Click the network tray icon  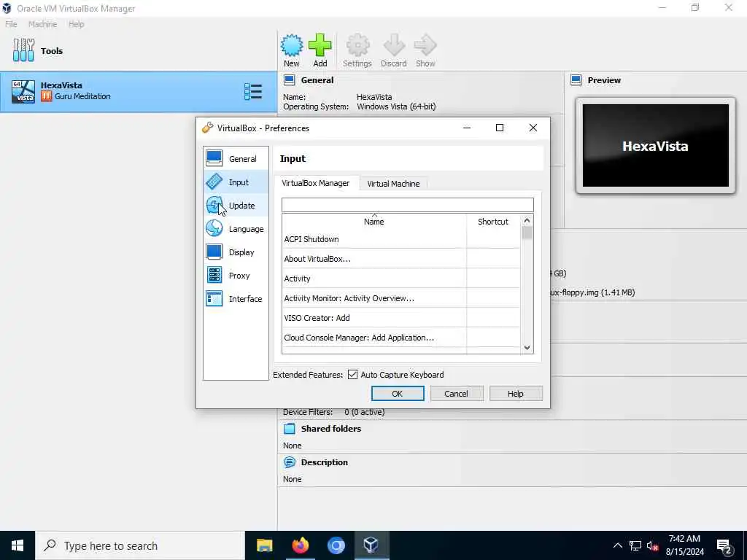(635, 545)
